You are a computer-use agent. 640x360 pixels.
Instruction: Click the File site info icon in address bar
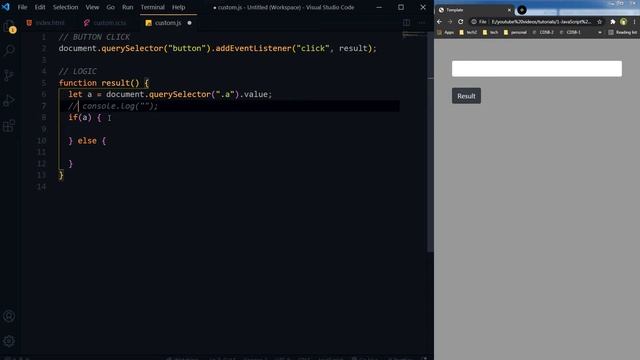(x=479, y=22)
